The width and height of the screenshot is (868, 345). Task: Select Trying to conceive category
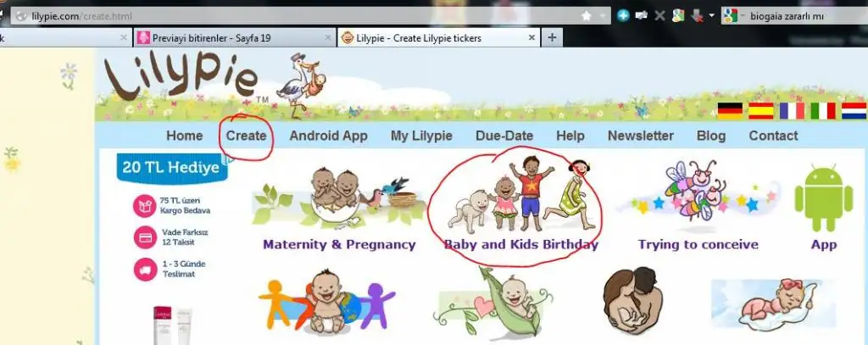[698, 244]
